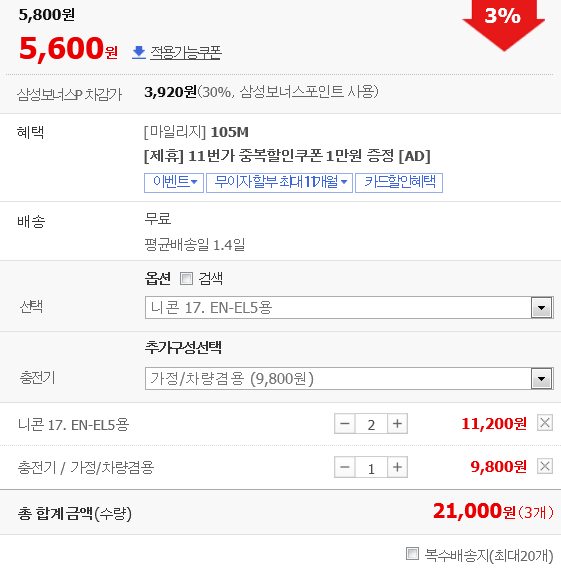
Task: Click the blue coupon download arrow icon
Action: [139, 52]
